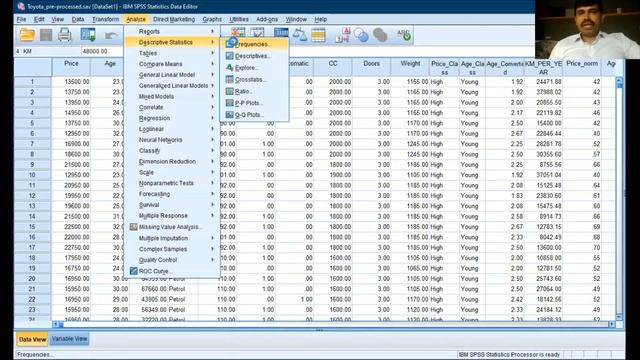Click the cell editor value field 48000.00

pos(102,51)
